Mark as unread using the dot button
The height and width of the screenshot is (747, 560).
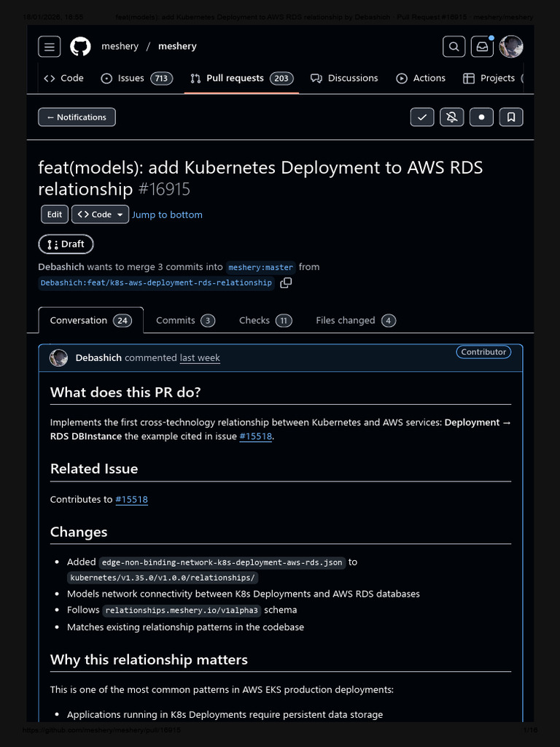tap(481, 117)
